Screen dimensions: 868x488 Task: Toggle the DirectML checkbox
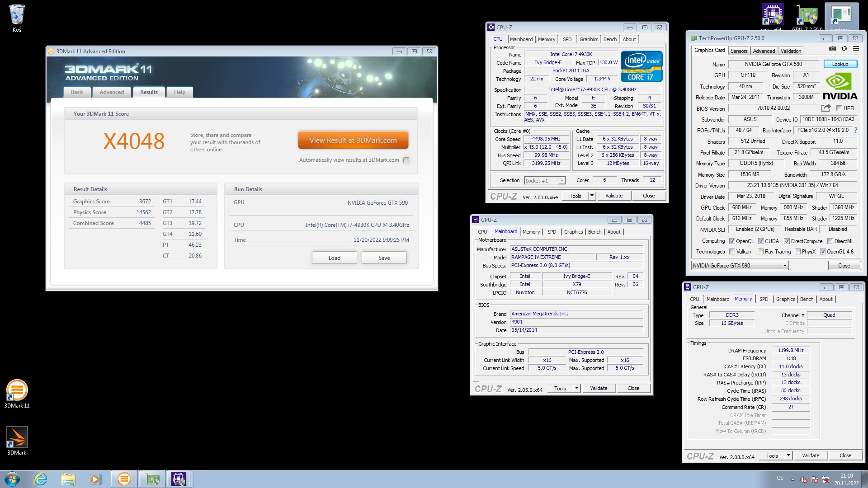coord(830,241)
